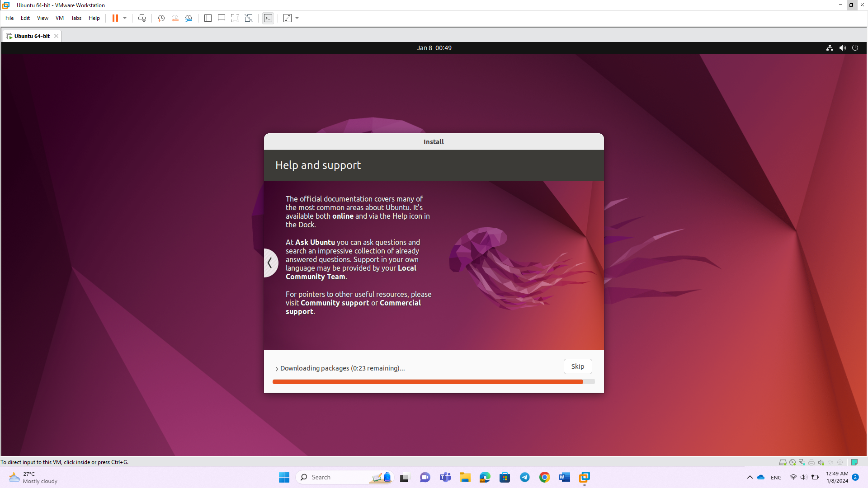Click Send Ctrl+Alt+Del toolbar icon
868x488 pixels.
[x=142, y=18]
